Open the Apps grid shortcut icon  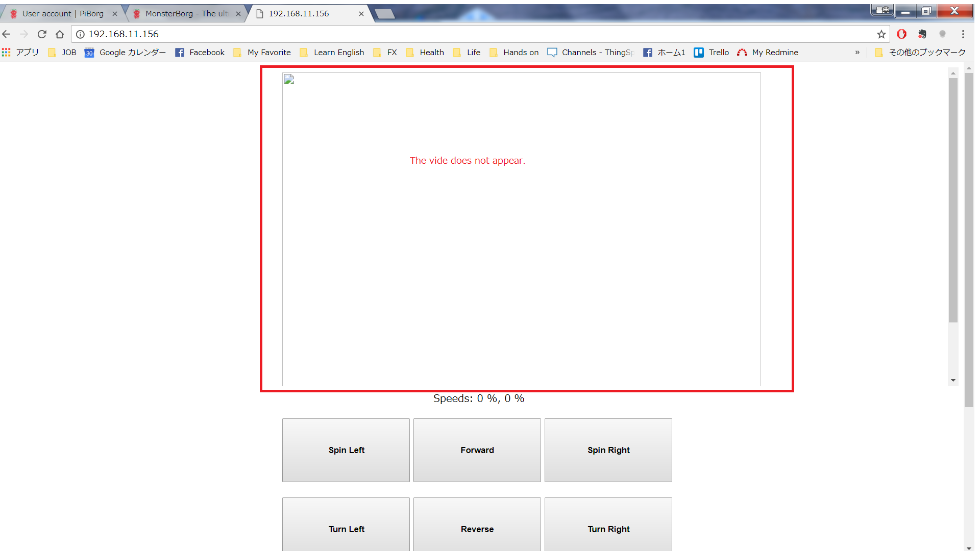6,52
